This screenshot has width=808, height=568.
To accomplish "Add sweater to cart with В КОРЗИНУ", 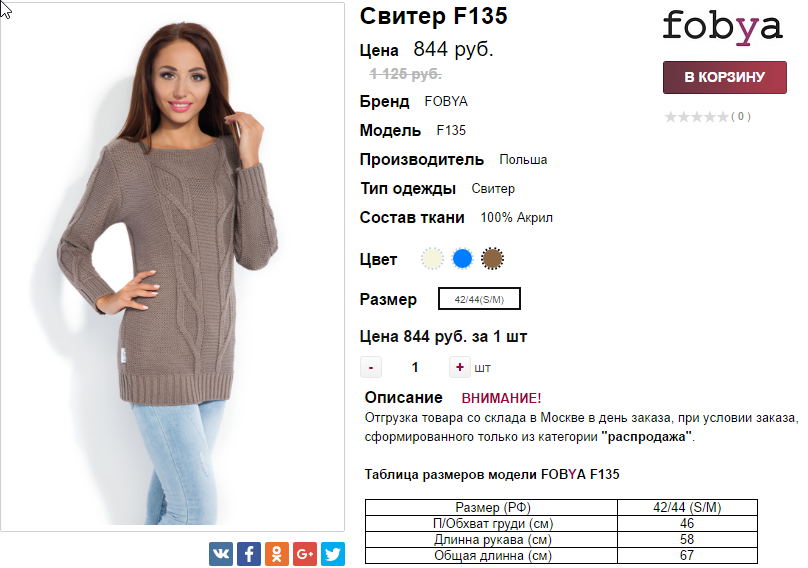I will [725, 77].
